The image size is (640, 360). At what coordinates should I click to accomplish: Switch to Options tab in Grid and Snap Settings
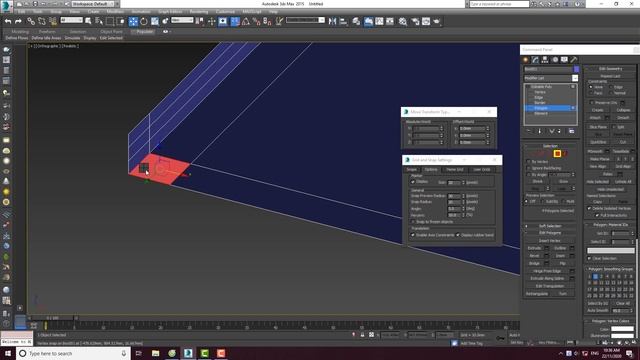pos(431,169)
